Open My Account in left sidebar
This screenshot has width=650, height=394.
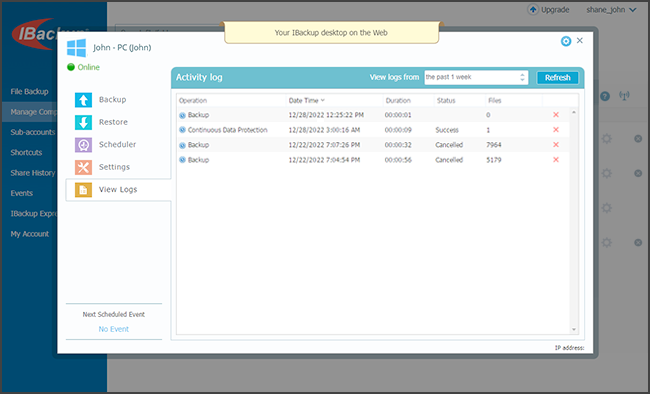tap(30, 234)
